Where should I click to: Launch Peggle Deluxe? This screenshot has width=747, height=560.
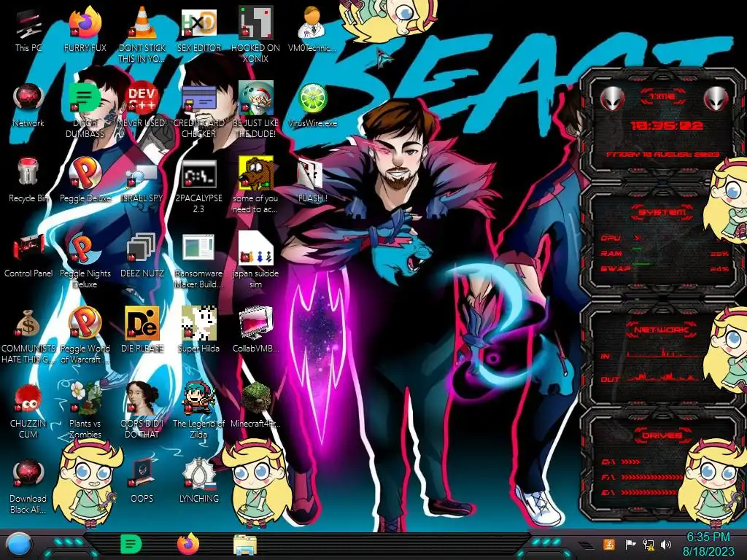(85, 181)
